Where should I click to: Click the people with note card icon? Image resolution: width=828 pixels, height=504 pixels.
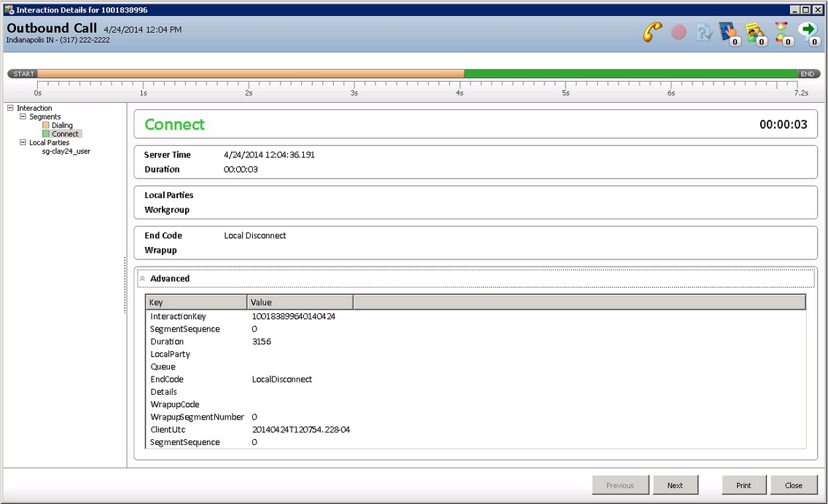754,33
